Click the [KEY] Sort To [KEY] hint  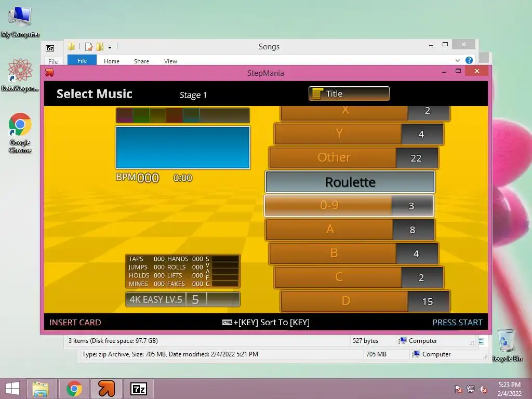266,322
